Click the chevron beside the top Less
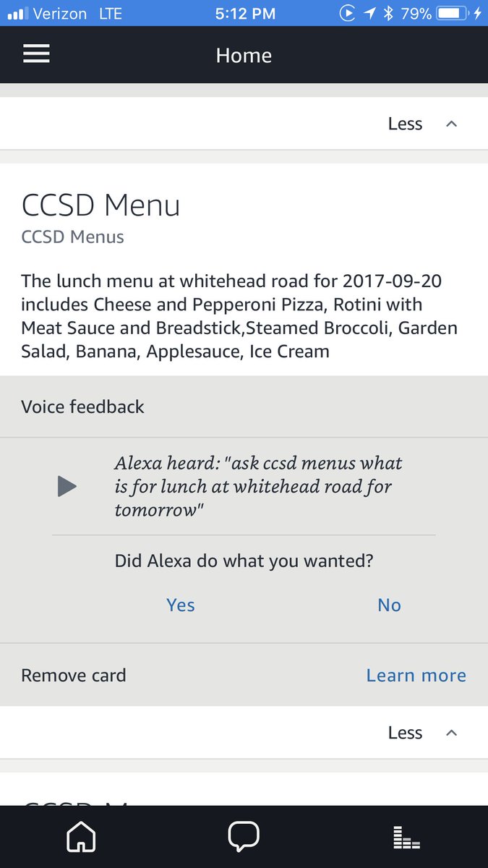 click(452, 124)
